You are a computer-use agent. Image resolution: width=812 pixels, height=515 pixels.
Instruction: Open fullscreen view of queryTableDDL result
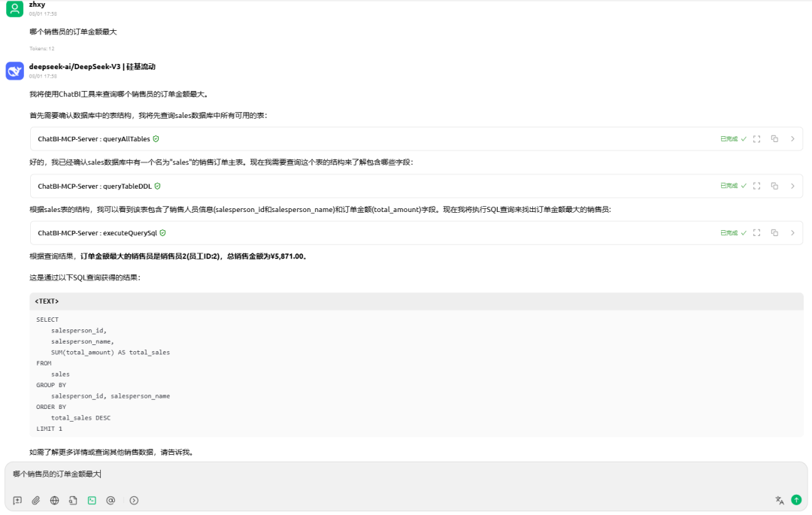(756, 186)
